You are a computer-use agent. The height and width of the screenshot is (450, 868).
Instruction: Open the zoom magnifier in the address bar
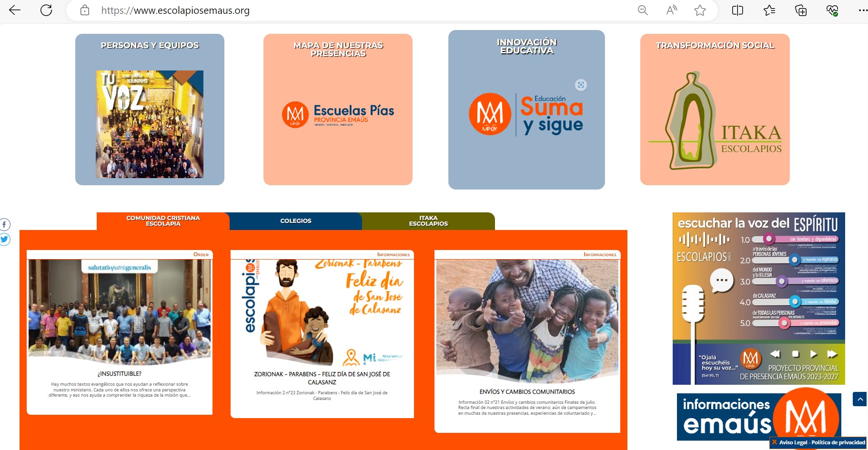pos(643,10)
